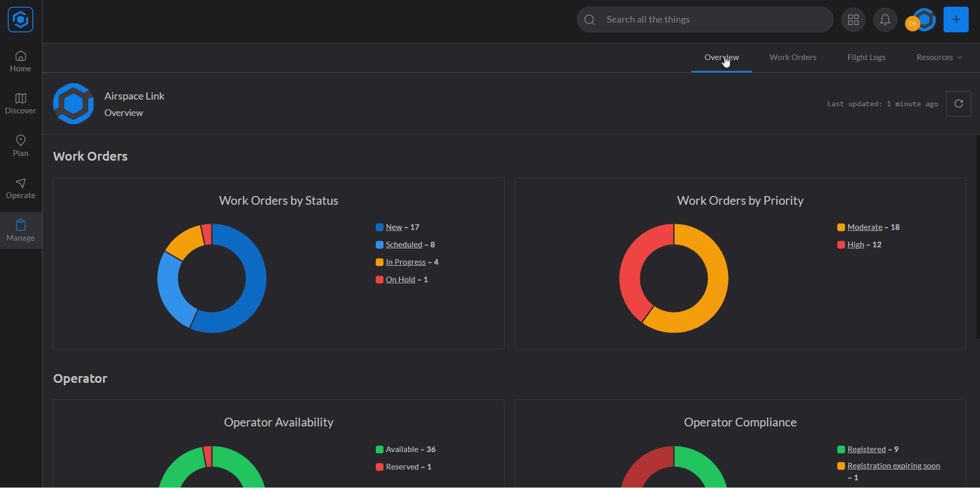Click the orange Moderate legend color swatch
This screenshot has width=980, height=488.
coord(841,227)
